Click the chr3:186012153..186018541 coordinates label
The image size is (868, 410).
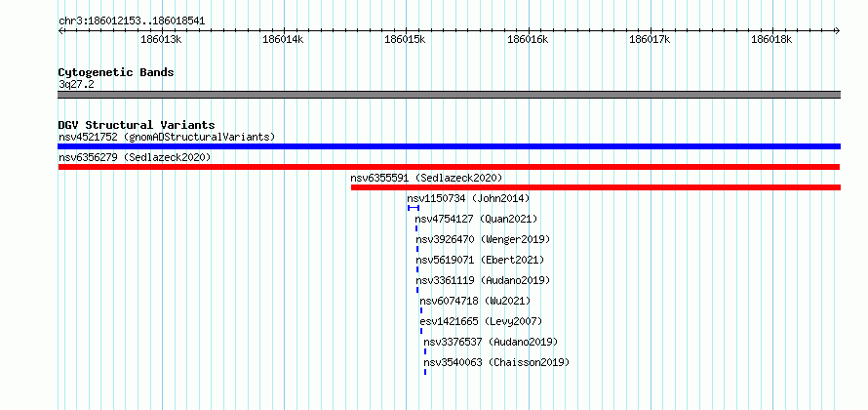tap(132, 21)
